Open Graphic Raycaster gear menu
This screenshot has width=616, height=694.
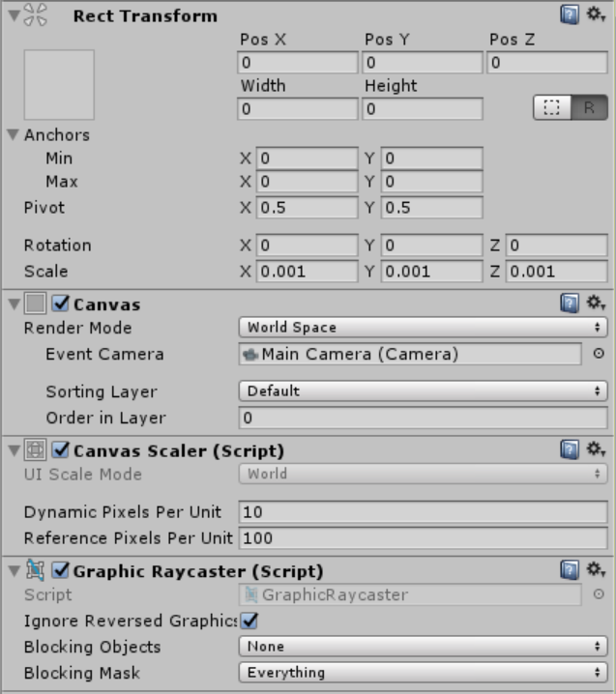[596, 569]
